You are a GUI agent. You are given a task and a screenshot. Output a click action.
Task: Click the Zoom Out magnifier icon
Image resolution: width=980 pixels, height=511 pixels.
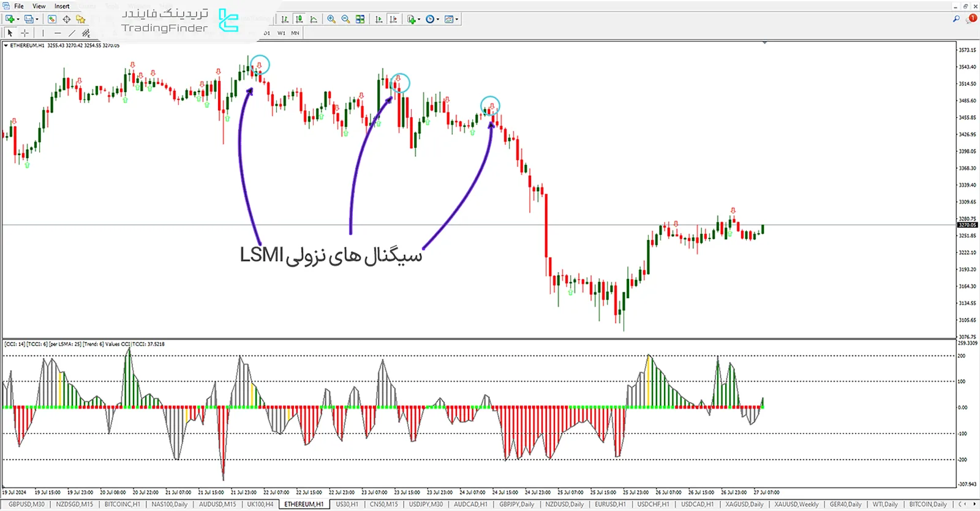[x=345, y=19]
